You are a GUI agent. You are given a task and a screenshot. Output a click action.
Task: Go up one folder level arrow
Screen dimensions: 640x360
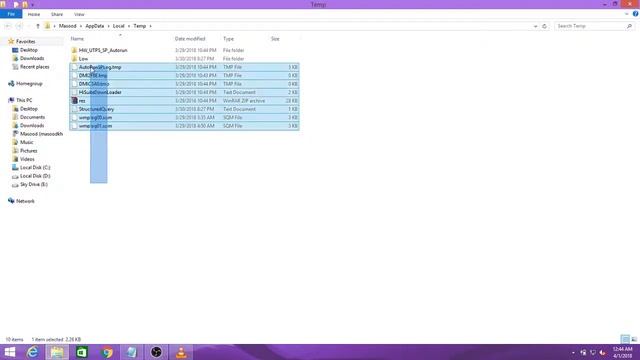[38, 26]
